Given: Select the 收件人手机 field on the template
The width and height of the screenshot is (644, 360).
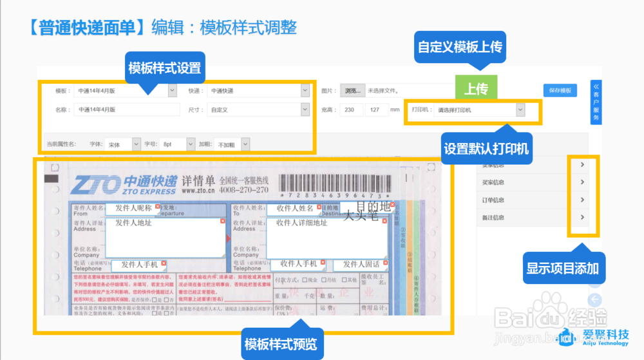Looking at the screenshot, I should pyautogui.click(x=298, y=264).
